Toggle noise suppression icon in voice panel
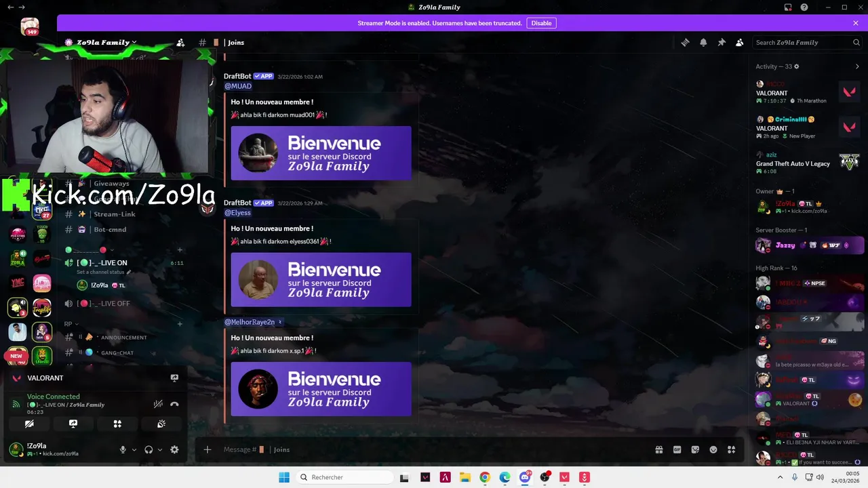The image size is (868, 488). click(158, 404)
